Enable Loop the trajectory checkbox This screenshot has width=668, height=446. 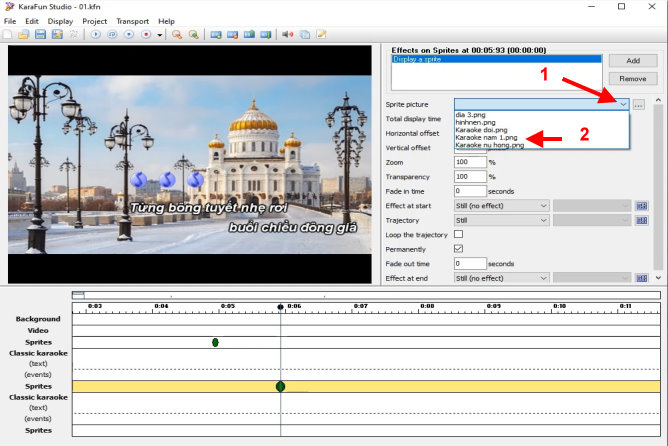(459, 234)
